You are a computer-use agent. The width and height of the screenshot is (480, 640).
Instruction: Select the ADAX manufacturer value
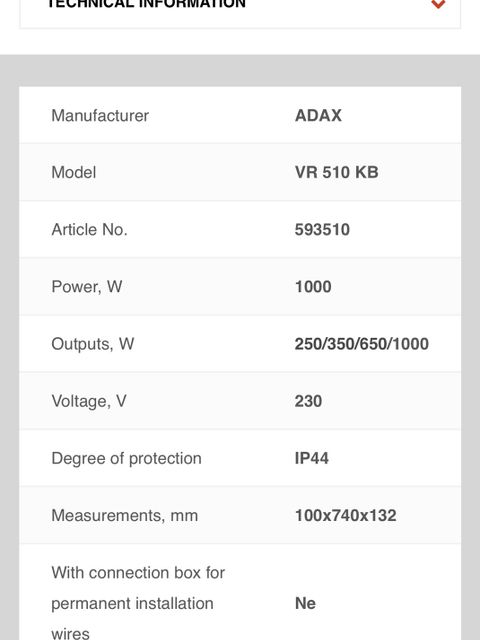(318, 116)
